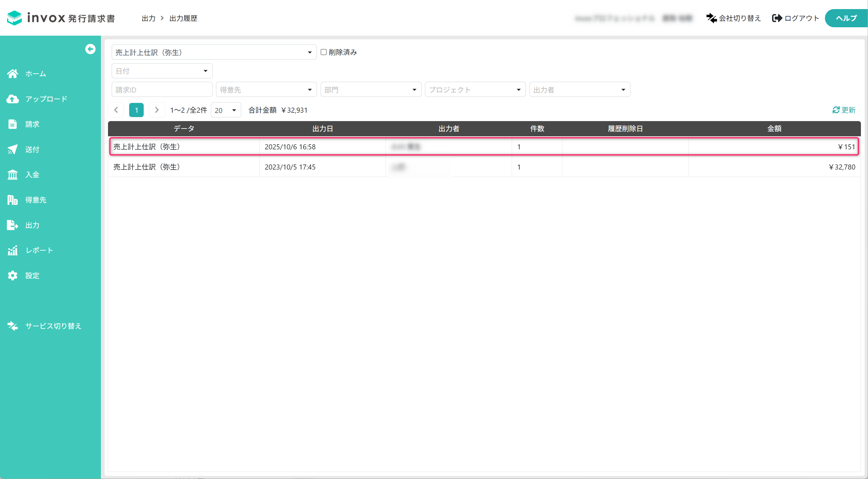Screen dimensions: 868x479
Task: Open the 日付 date dropdown
Action: coord(162,71)
